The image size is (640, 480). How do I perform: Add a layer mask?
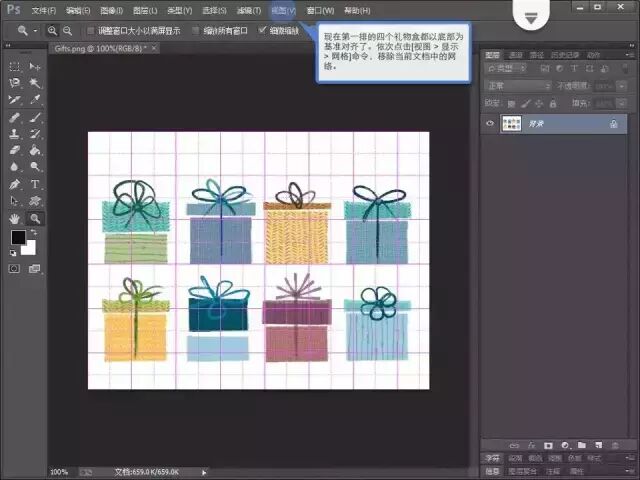(548, 445)
